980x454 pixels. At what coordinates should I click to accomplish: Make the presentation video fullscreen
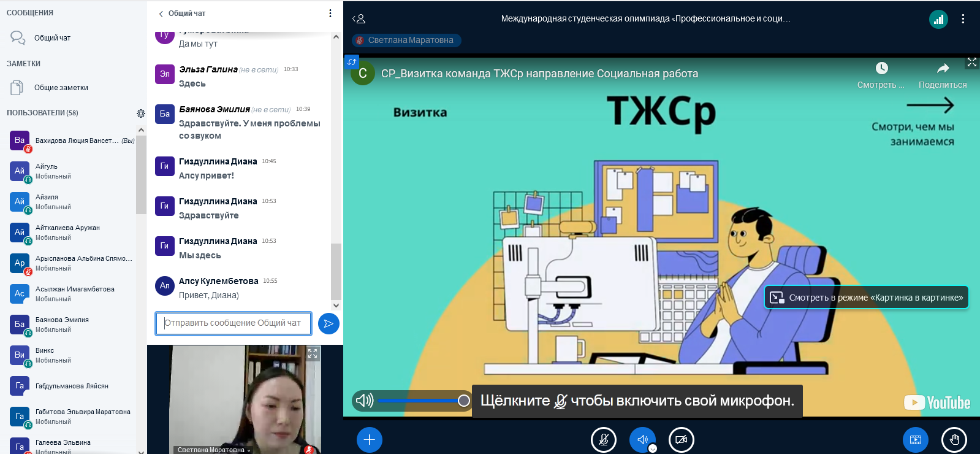coord(971,63)
